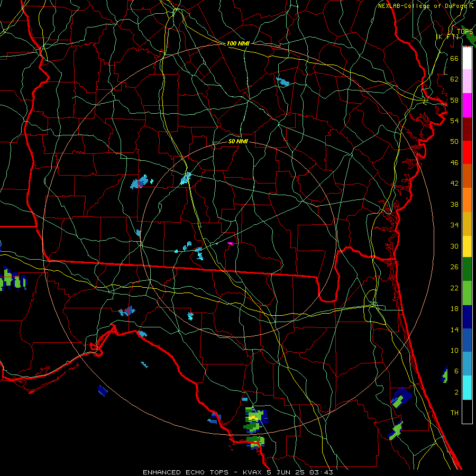Click the 38 value on the legend
The image size is (476, 476).
[454, 204]
